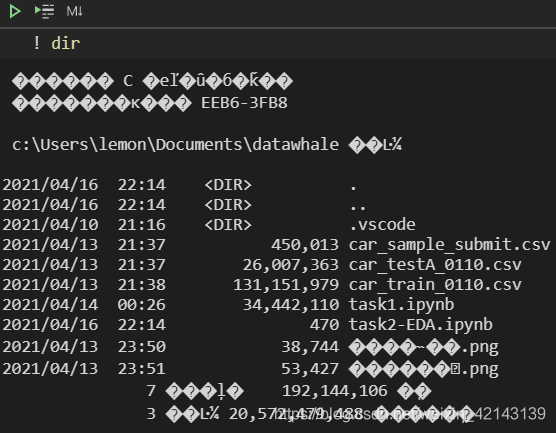Select the .vscode directory entry
This screenshot has height=433, width=556.
pyautogui.click(x=383, y=224)
